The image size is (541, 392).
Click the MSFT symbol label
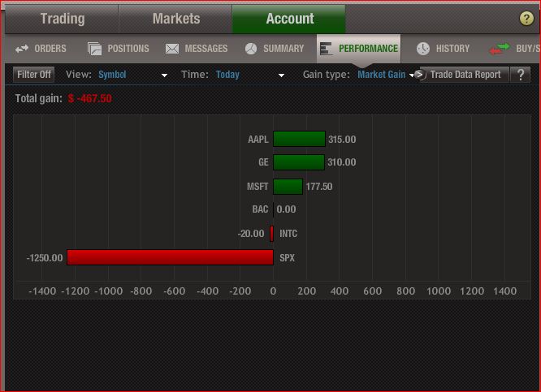coord(258,187)
